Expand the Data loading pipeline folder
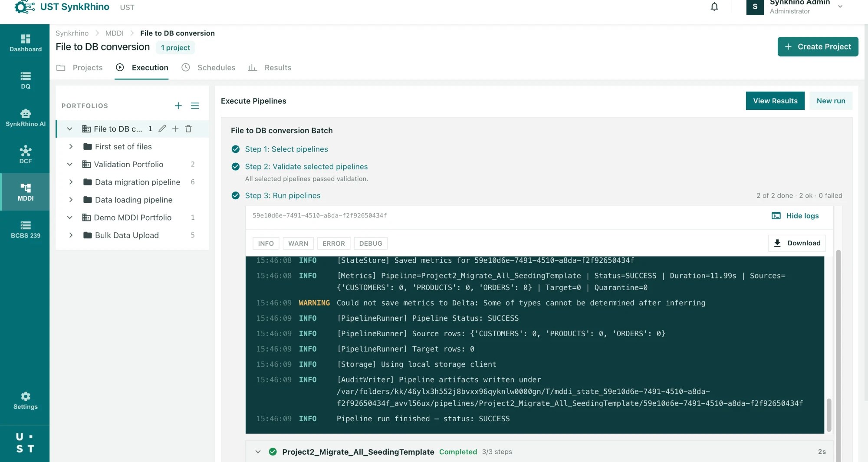The image size is (868, 462). click(71, 200)
